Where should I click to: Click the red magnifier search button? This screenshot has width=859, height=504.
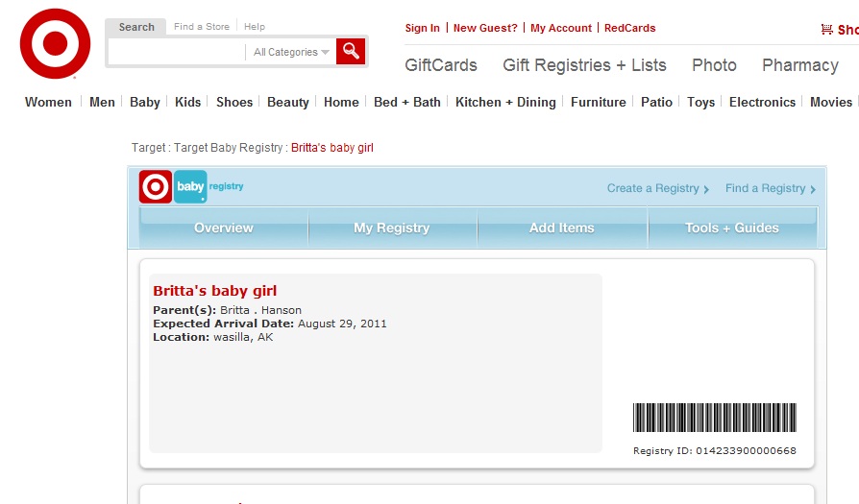click(351, 52)
